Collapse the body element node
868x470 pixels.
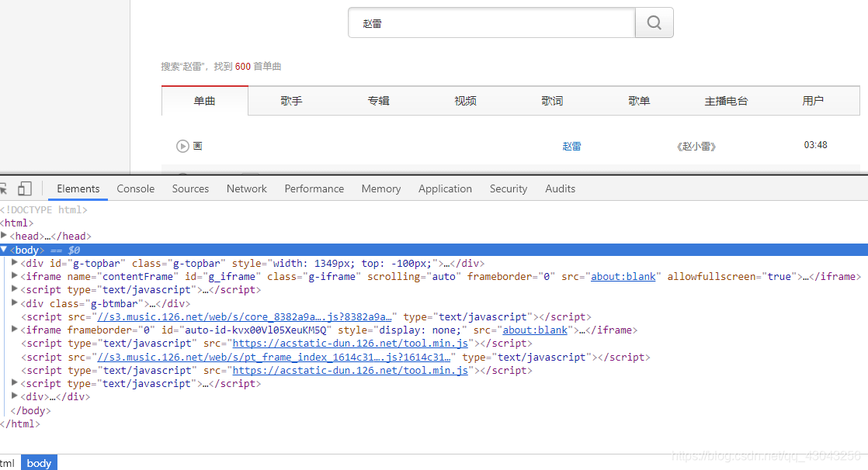[4, 250]
